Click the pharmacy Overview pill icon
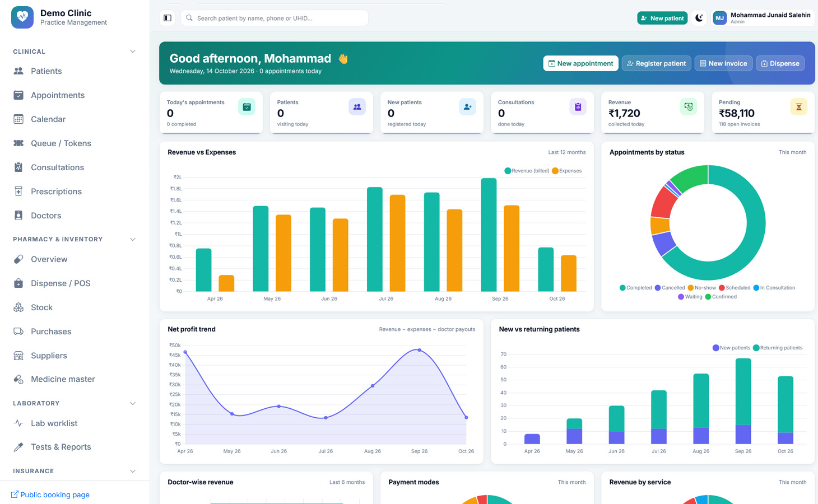The height and width of the screenshot is (504, 818). tap(18, 259)
